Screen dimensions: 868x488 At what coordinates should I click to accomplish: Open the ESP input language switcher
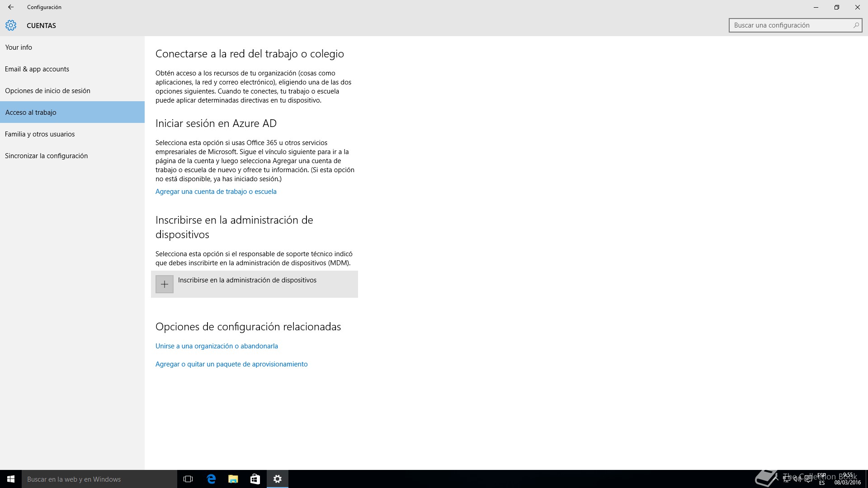pyautogui.click(x=821, y=479)
